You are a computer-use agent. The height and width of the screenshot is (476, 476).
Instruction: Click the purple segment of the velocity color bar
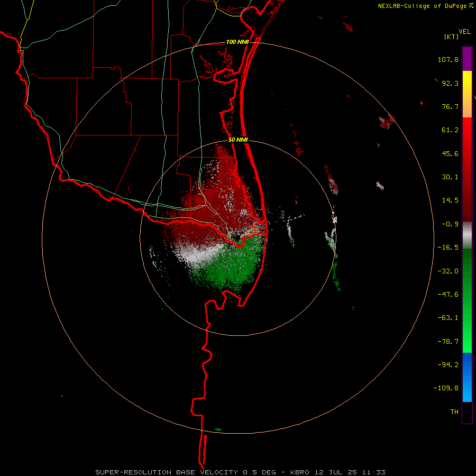click(x=467, y=59)
